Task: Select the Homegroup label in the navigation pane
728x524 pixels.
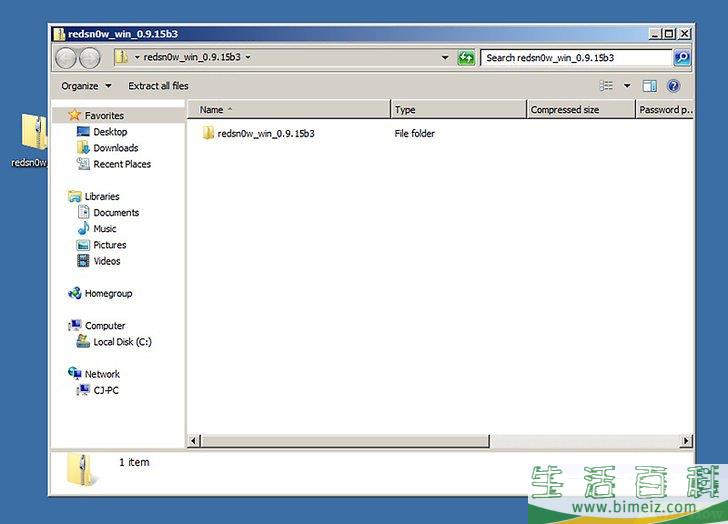Action: (108, 293)
